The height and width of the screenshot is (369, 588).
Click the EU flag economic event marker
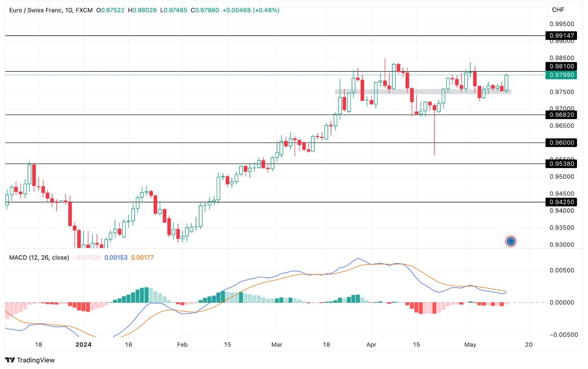(511, 242)
